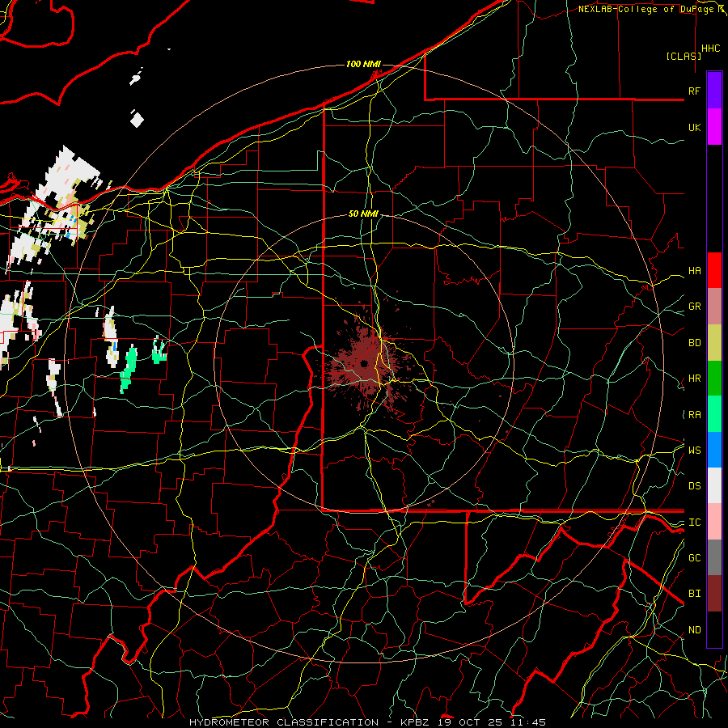Image resolution: width=728 pixels, height=728 pixels.
Task: Click the gray GC legend color swatch
Action: [x=714, y=557]
